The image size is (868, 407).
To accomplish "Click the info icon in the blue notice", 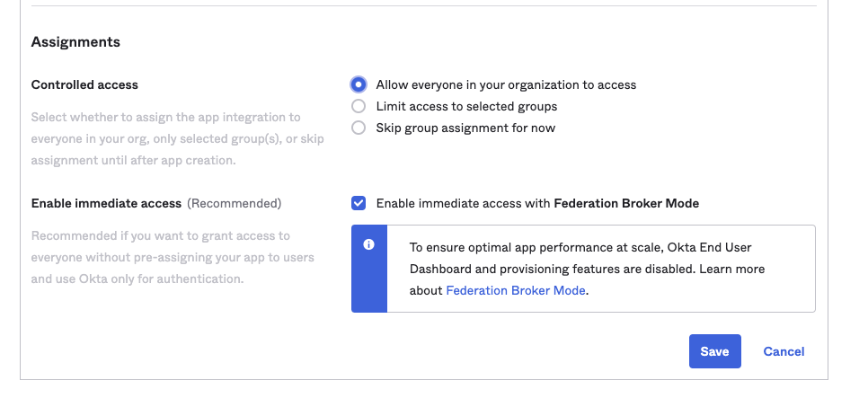I will 368,245.
